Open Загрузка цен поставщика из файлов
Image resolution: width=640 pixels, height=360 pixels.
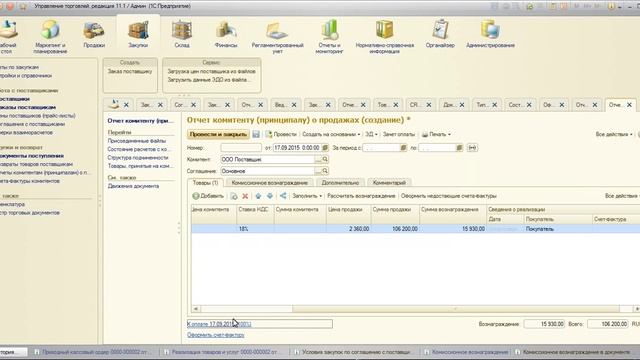[x=211, y=71]
